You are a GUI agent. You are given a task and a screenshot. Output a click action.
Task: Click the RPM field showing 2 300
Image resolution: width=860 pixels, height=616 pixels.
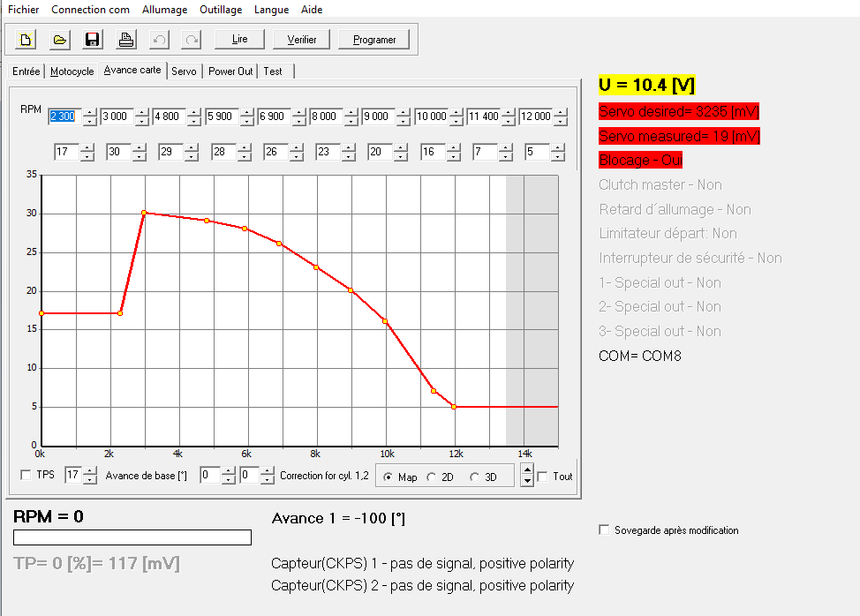point(64,116)
